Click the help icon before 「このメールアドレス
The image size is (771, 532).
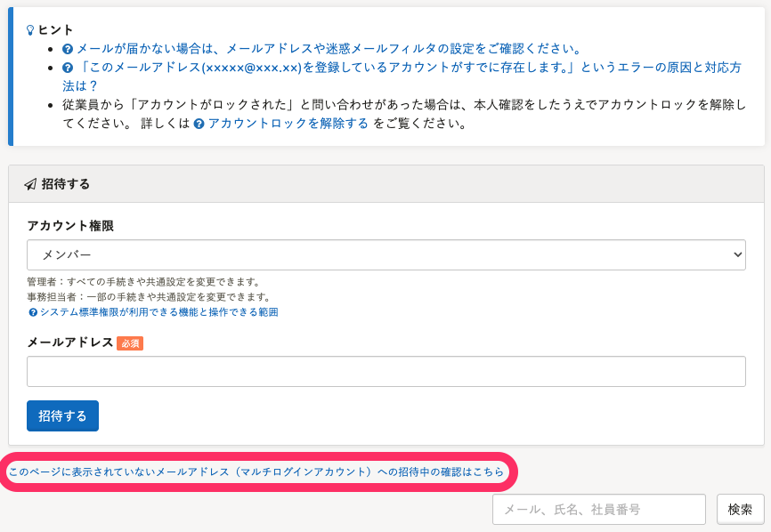(x=68, y=68)
